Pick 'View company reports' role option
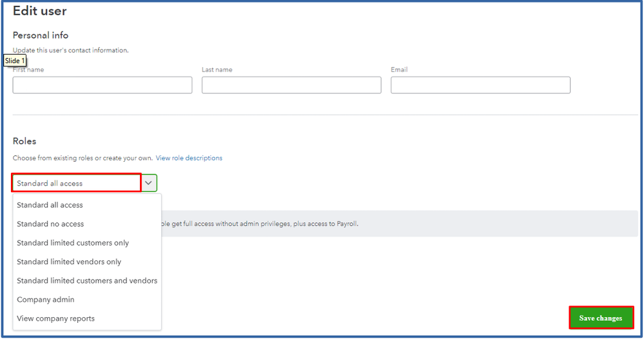This screenshot has height=339, width=644. coord(55,318)
